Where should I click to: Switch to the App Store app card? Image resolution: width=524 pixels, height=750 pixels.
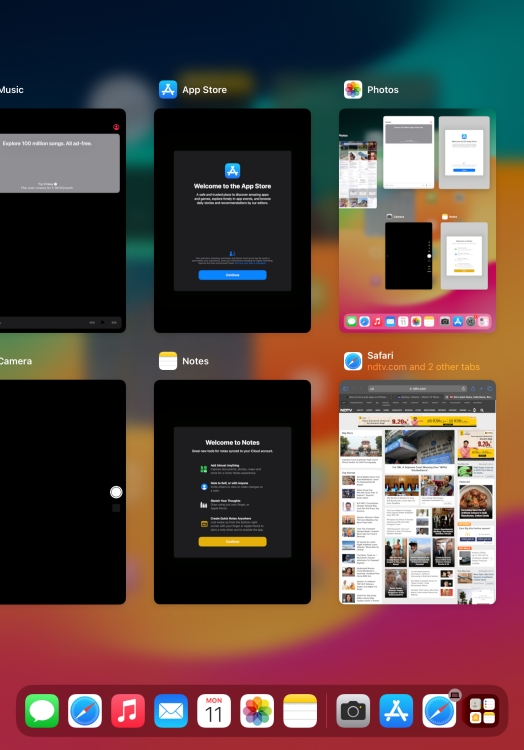click(232, 221)
